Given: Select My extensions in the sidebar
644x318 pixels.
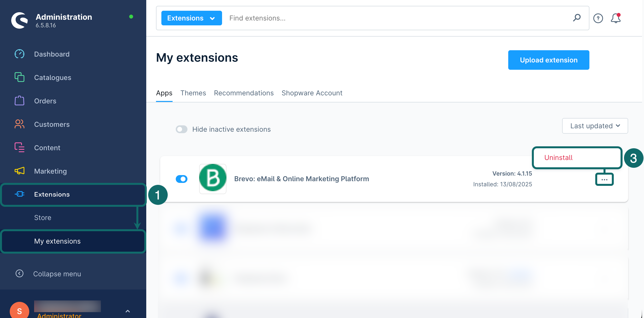Looking at the screenshot, I should tap(73, 241).
